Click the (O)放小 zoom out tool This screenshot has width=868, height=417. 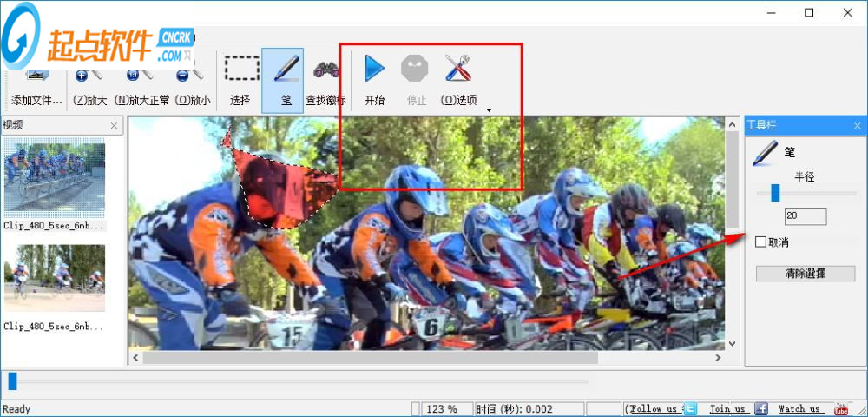click(x=192, y=88)
